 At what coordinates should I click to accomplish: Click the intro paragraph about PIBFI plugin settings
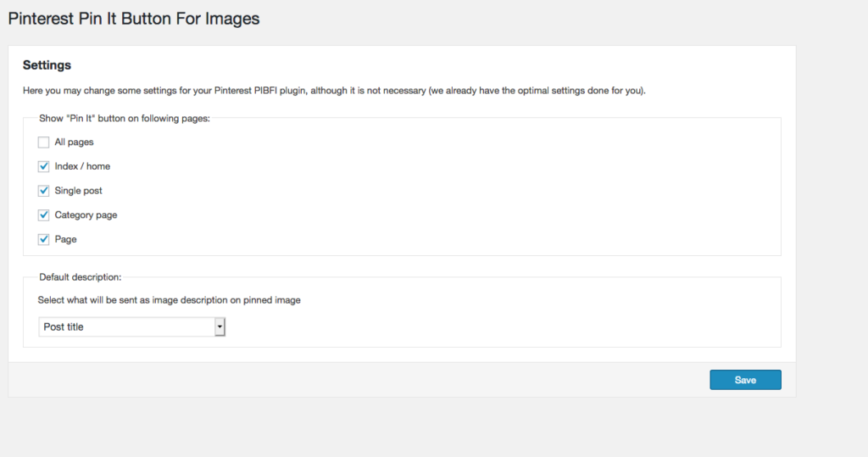pos(339,91)
